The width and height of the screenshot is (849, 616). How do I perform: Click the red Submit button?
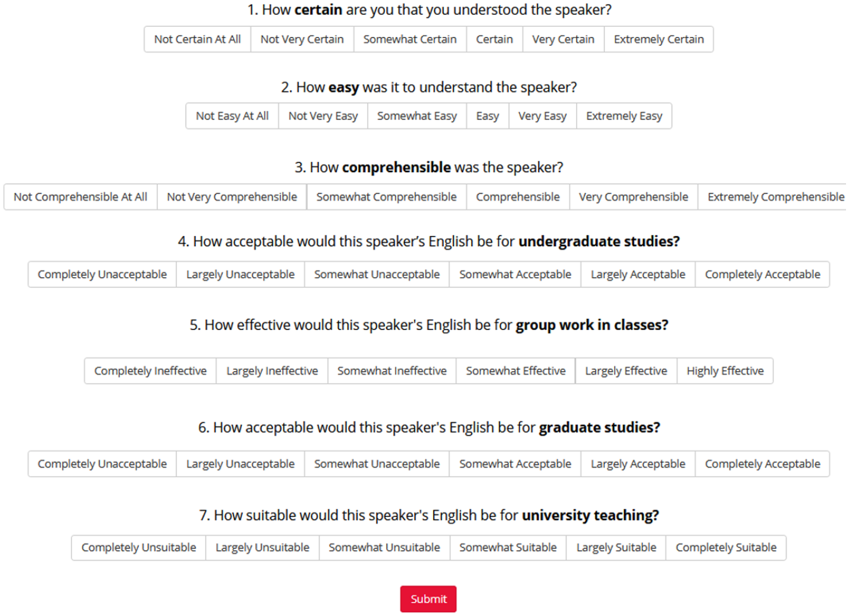pyautogui.click(x=428, y=599)
